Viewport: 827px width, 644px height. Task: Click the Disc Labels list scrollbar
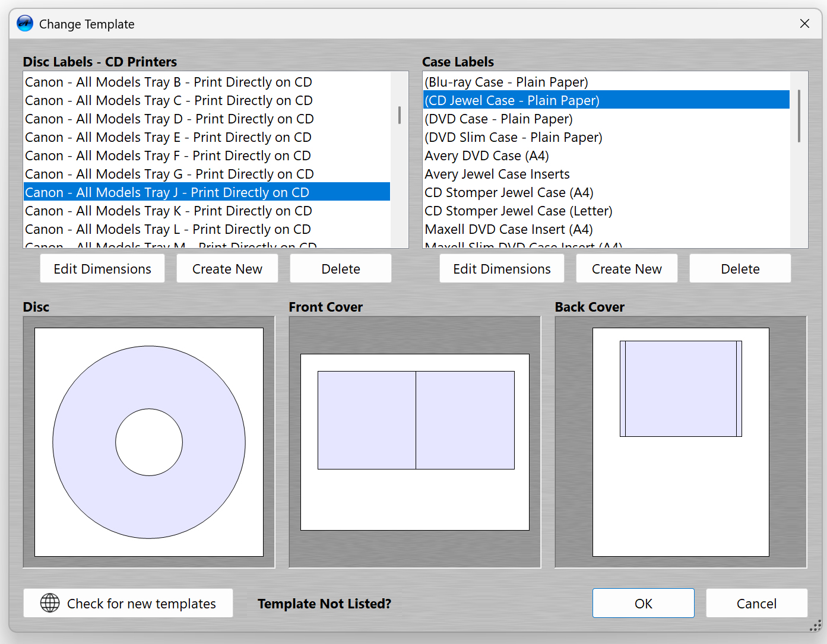pyautogui.click(x=400, y=115)
